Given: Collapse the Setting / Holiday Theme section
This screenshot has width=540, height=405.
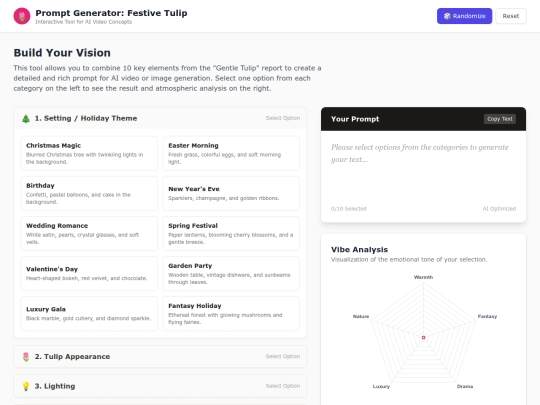Looking at the screenshot, I should pyautogui.click(x=160, y=118).
